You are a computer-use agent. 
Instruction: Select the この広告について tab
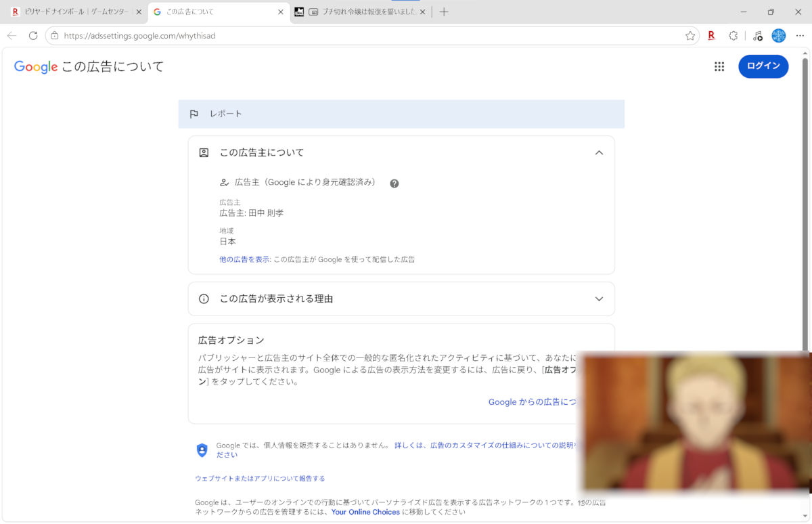(219, 12)
